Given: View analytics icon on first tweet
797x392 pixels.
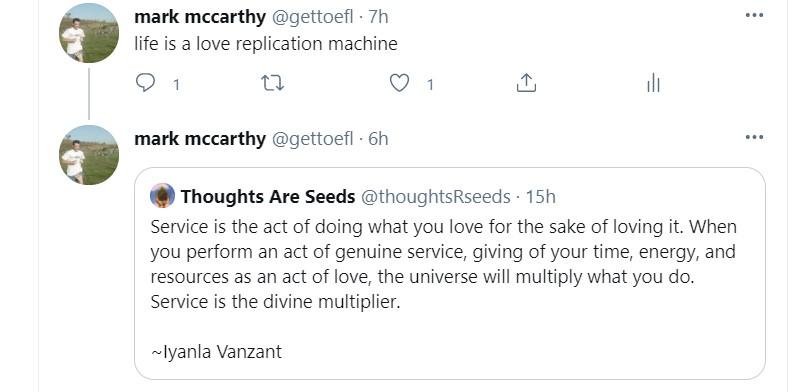Looking at the screenshot, I should (x=653, y=82).
